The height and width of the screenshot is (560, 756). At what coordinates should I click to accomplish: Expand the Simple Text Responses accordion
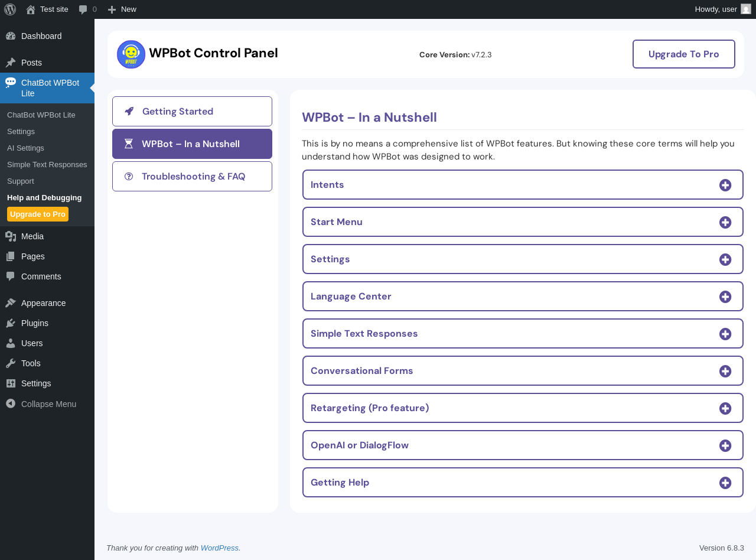point(522,334)
